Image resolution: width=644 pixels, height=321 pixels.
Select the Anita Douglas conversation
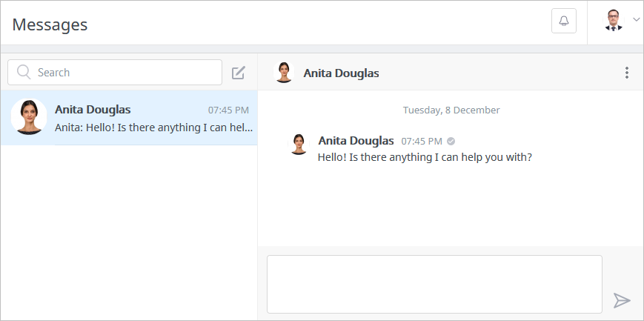pos(129,118)
